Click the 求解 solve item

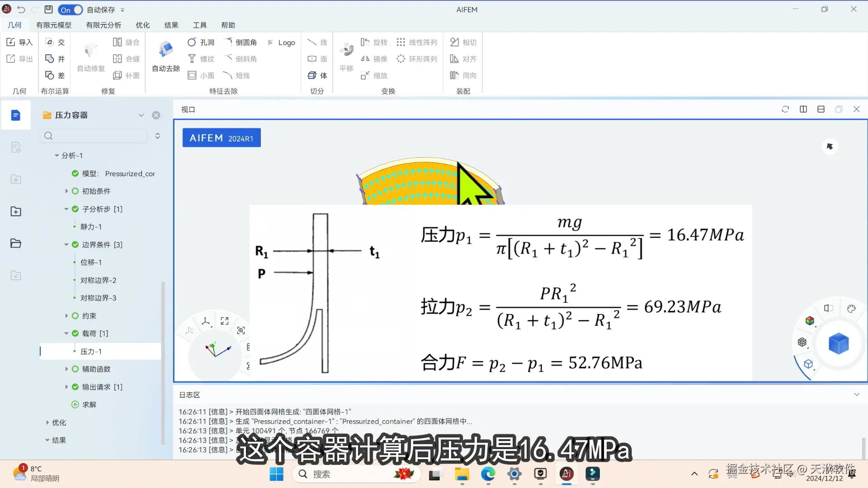click(89, 404)
